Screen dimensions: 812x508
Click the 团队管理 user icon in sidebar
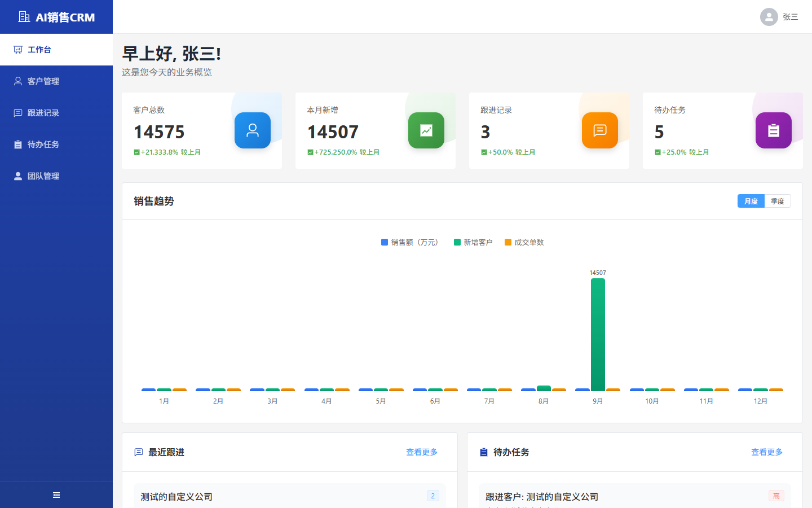tap(18, 176)
